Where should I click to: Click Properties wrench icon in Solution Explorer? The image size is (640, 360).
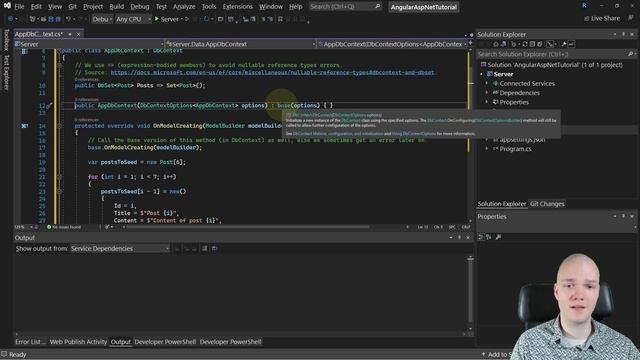564,44
